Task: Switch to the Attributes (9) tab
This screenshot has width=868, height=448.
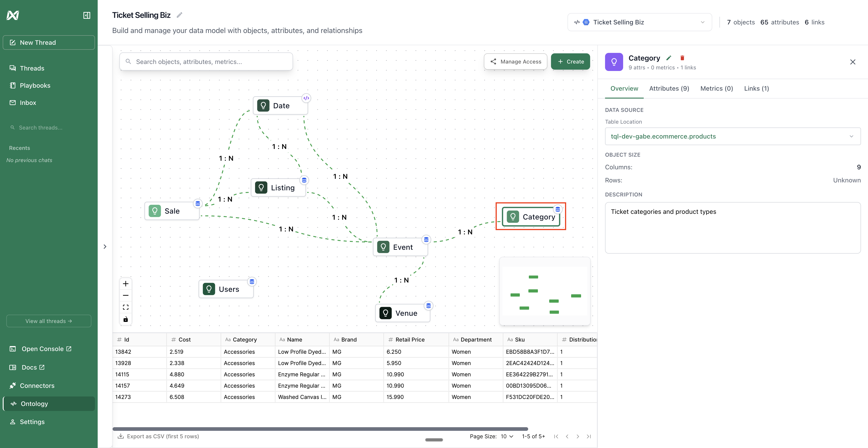Action: [669, 89]
